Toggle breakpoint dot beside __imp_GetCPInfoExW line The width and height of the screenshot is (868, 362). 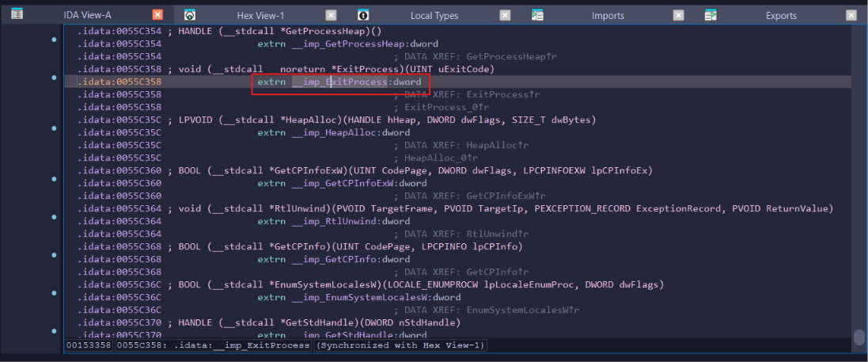[54, 180]
